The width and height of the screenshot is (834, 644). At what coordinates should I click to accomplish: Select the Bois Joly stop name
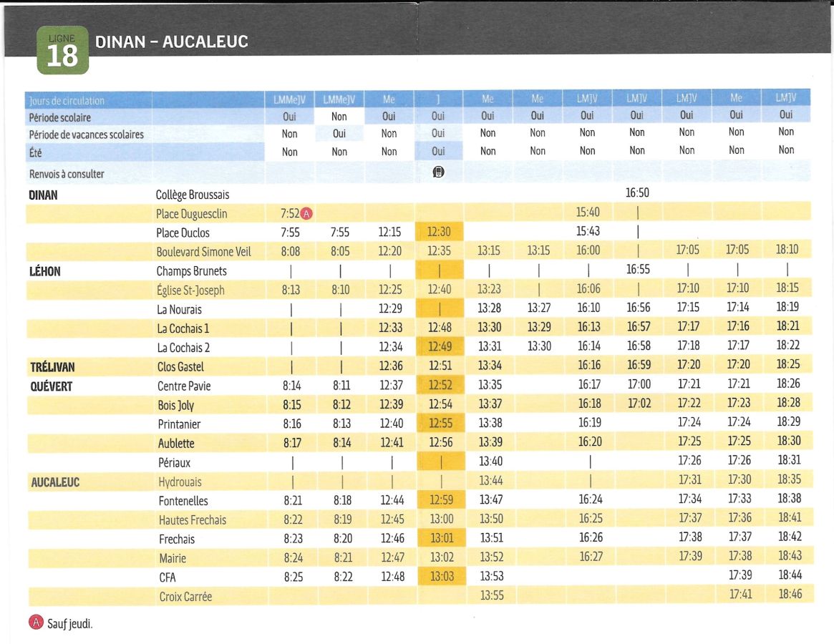pos(176,405)
